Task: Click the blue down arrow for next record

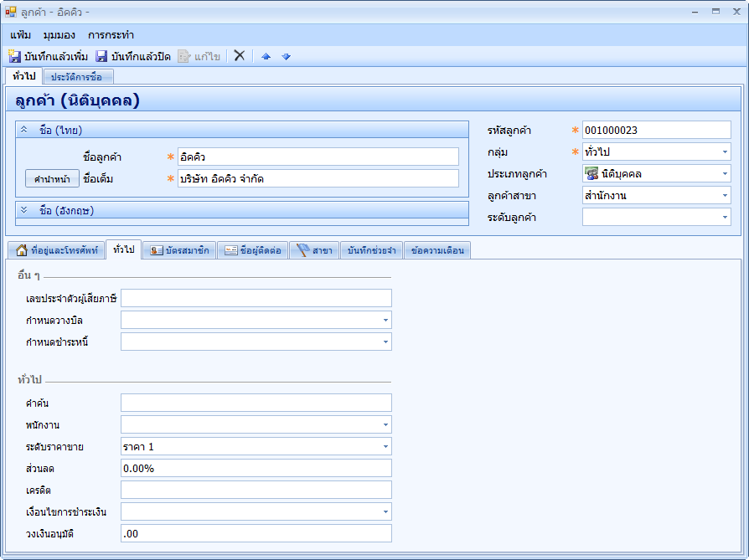Action: (x=286, y=56)
